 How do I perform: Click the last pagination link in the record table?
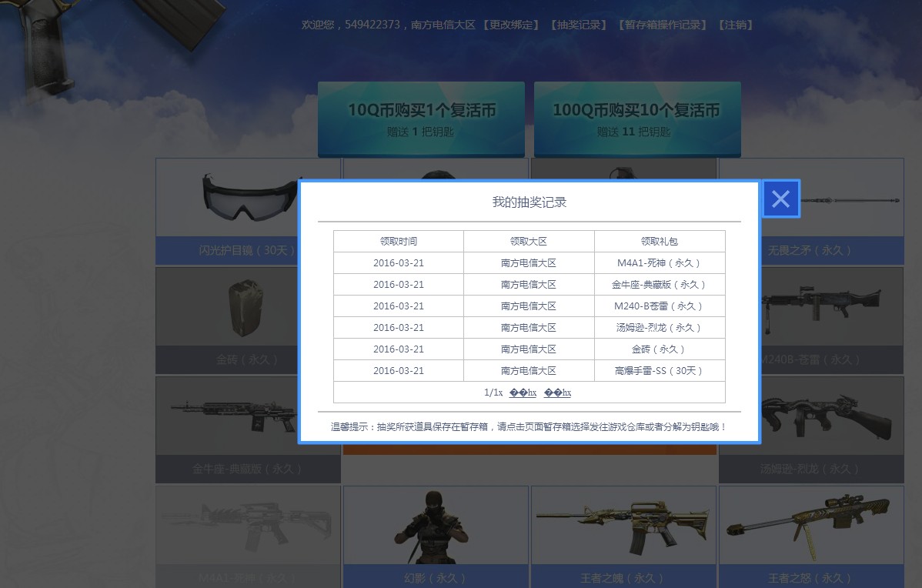click(x=557, y=393)
